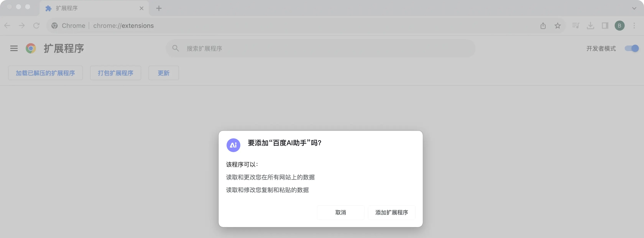This screenshot has height=238, width=644.
Task: Bookmark this page with the star icon
Action: (558, 25)
